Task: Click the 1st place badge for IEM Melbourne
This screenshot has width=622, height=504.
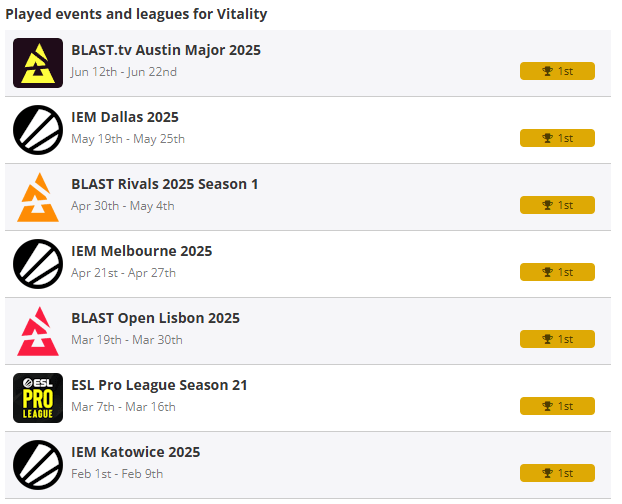Action: (x=557, y=272)
